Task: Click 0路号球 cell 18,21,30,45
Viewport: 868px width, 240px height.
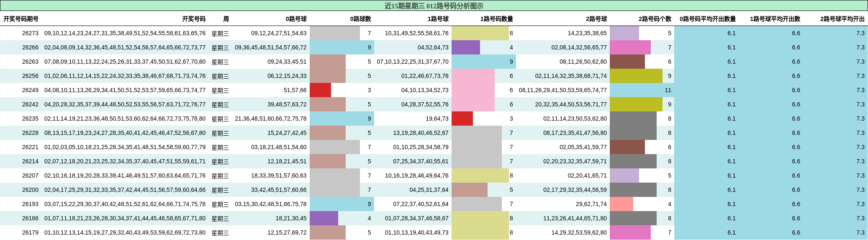Action: click(291, 218)
